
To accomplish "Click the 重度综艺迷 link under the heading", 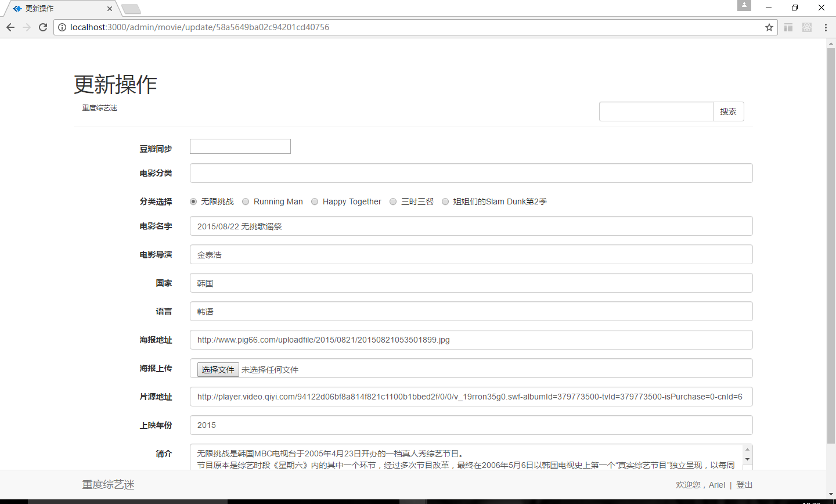I will (x=99, y=108).
